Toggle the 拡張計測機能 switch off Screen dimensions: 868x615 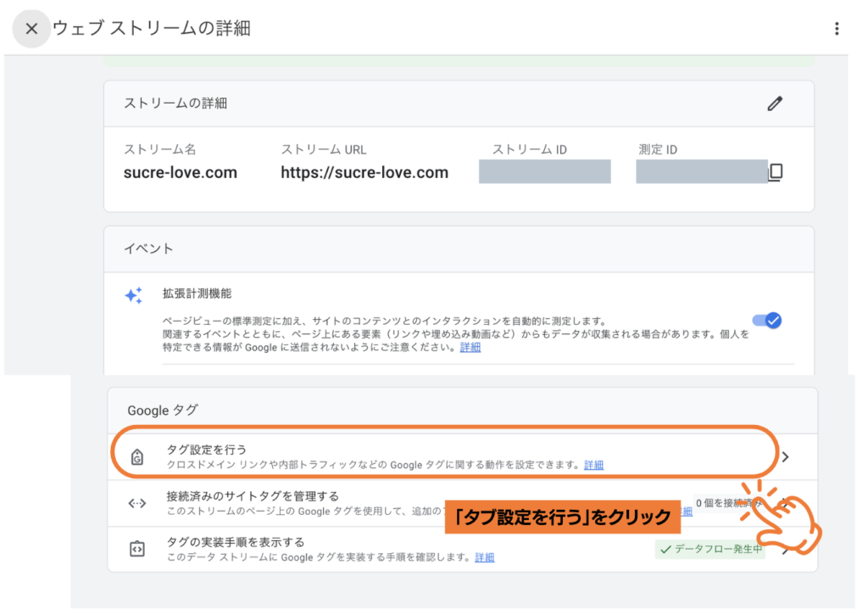[767, 321]
